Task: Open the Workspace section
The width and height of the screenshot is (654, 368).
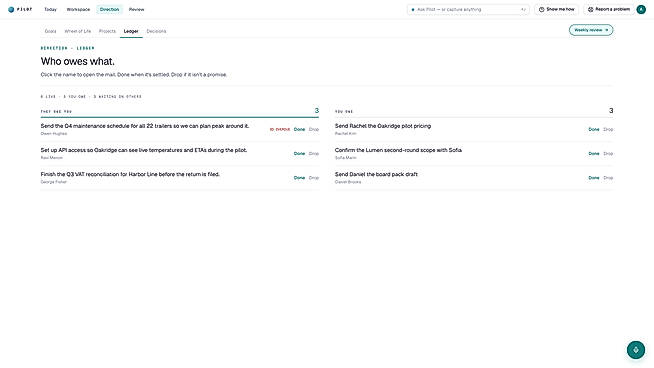Action: [78, 9]
